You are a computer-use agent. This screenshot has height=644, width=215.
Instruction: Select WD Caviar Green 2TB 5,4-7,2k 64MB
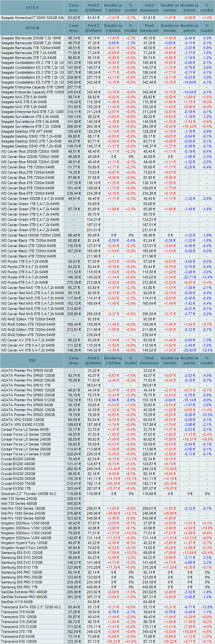pos(30,209)
